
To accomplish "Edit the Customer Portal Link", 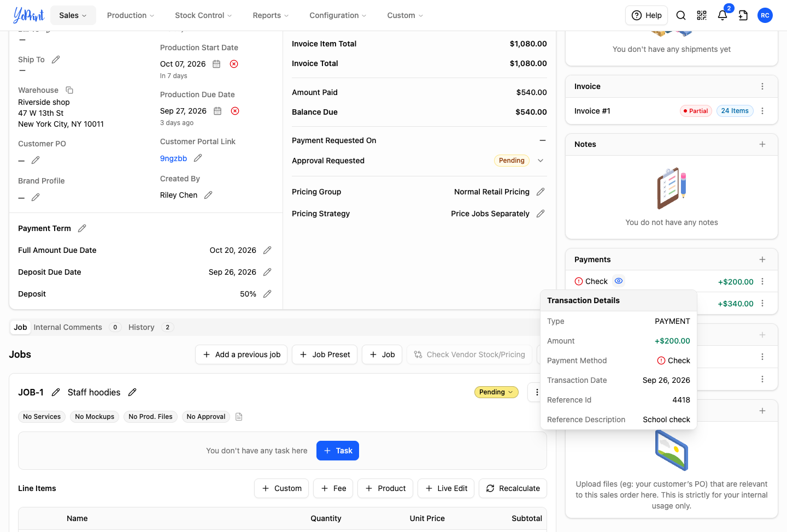I will [x=198, y=158].
